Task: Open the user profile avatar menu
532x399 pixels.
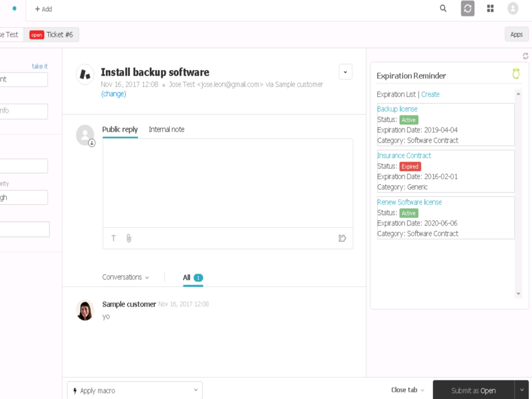Action: [x=513, y=8]
